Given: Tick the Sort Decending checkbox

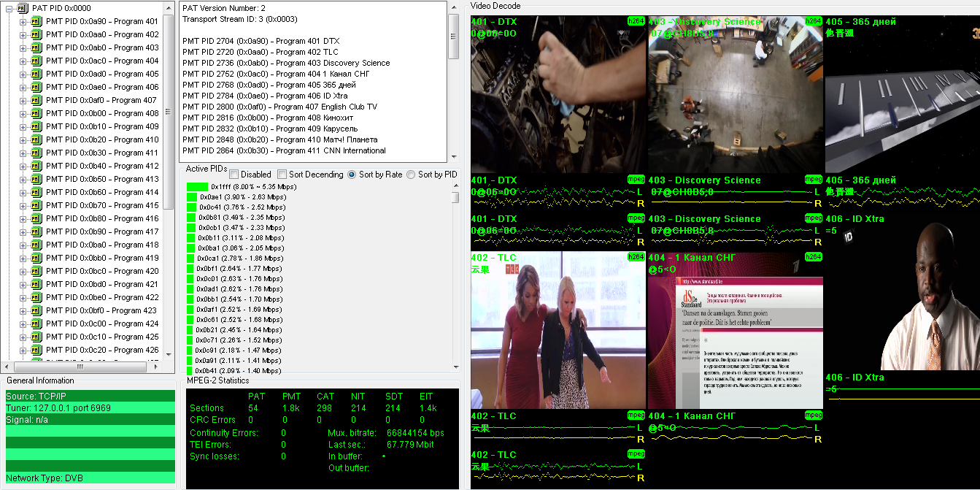Looking at the screenshot, I should pyautogui.click(x=282, y=175).
